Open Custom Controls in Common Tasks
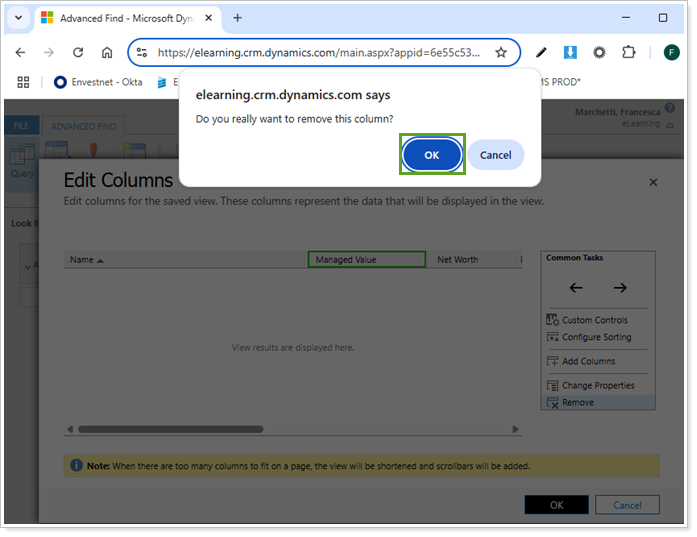This screenshot has width=697, height=537. pos(594,320)
